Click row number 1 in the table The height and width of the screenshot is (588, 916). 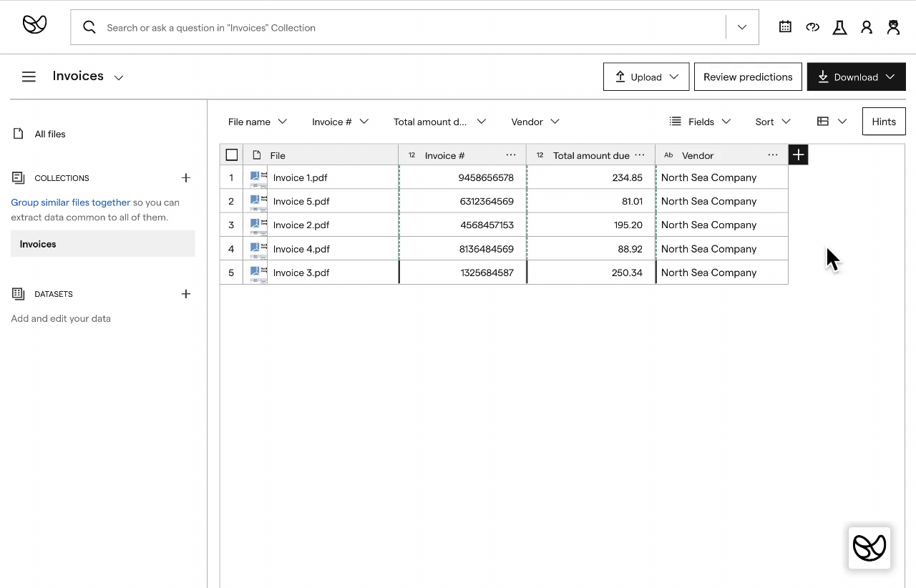231,177
